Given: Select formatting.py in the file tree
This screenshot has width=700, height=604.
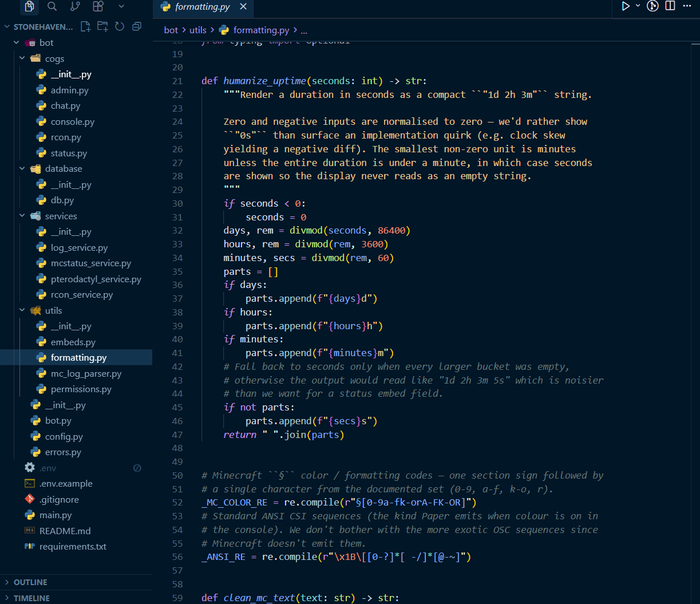Looking at the screenshot, I should [76, 357].
